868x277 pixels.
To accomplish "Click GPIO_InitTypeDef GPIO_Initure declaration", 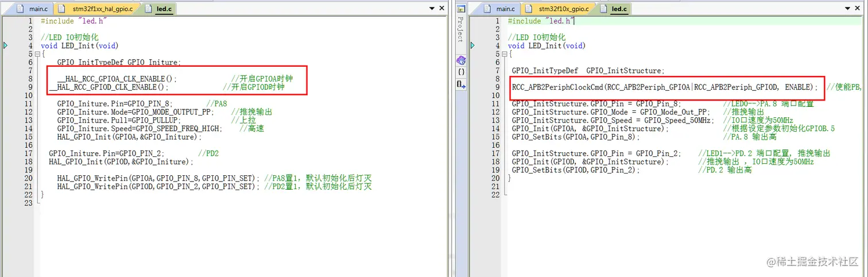I will coord(118,62).
